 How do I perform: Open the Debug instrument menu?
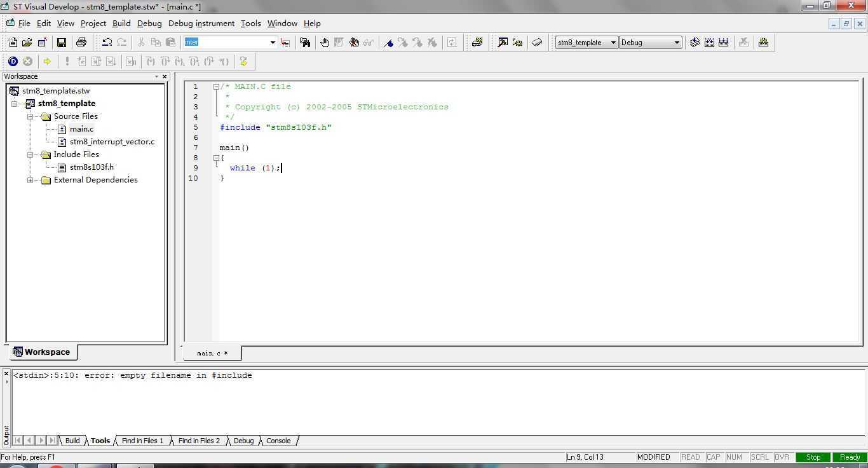(x=201, y=24)
